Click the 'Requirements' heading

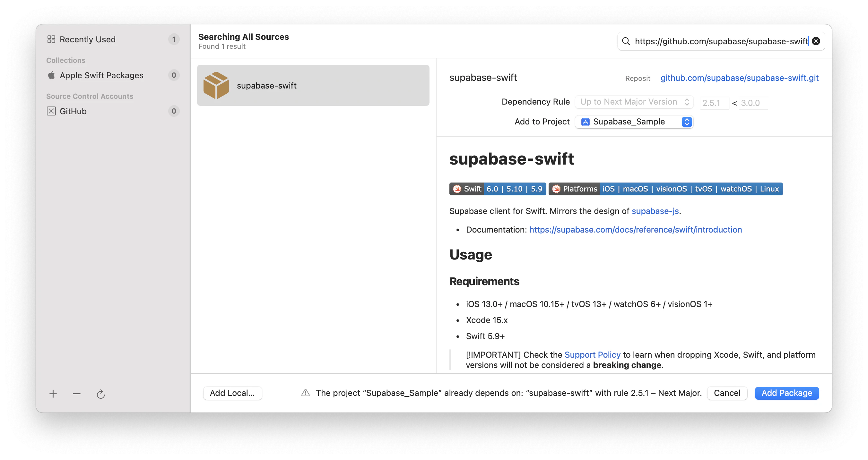click(x=484, y=281)
